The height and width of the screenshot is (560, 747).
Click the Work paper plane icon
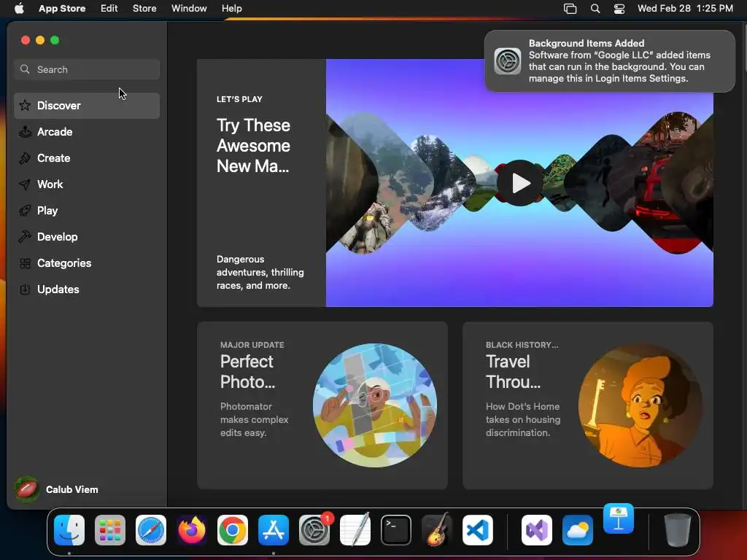coord(25,184)
